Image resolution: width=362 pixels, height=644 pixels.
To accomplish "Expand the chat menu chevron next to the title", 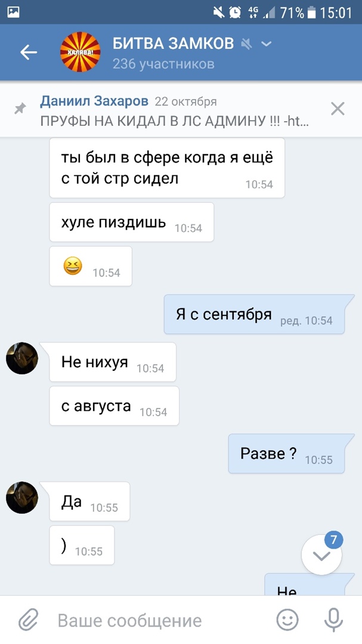I will pyautogui.click(x=267, y=44).
